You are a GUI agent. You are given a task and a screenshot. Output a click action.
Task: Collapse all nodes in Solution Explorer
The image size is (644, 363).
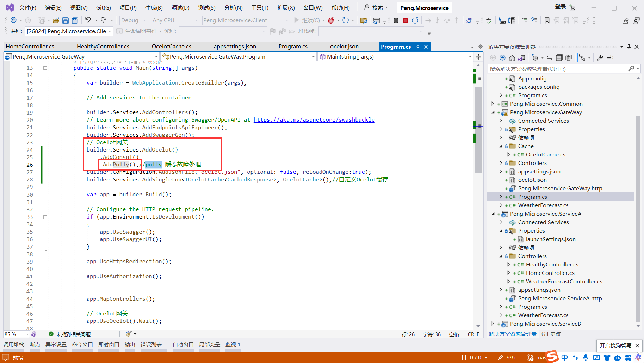559,58
